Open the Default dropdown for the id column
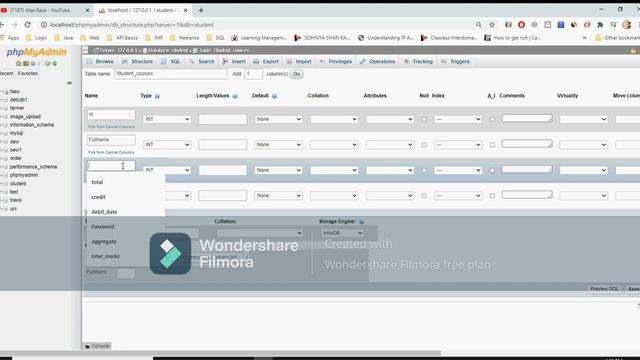640x360 pixels. (278, 119)
